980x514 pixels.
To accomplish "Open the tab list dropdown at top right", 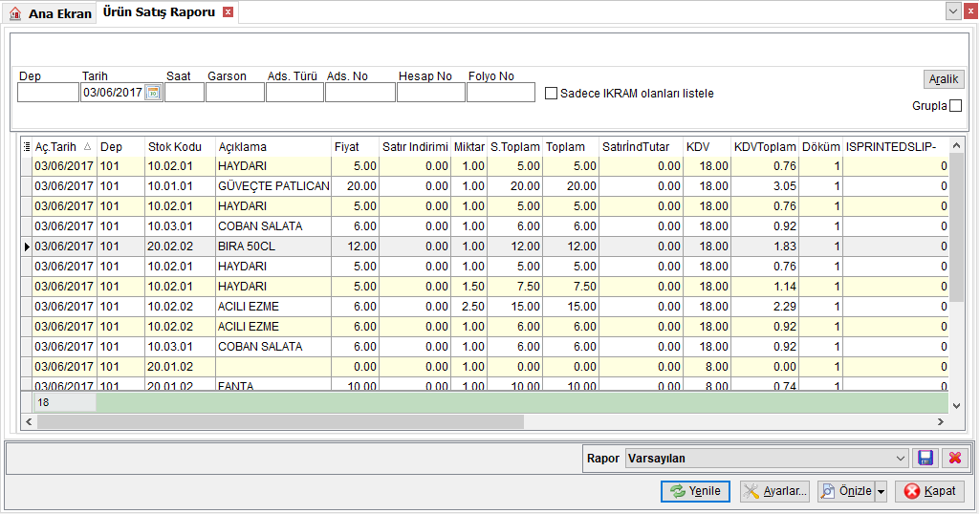I will click(953, 11).
